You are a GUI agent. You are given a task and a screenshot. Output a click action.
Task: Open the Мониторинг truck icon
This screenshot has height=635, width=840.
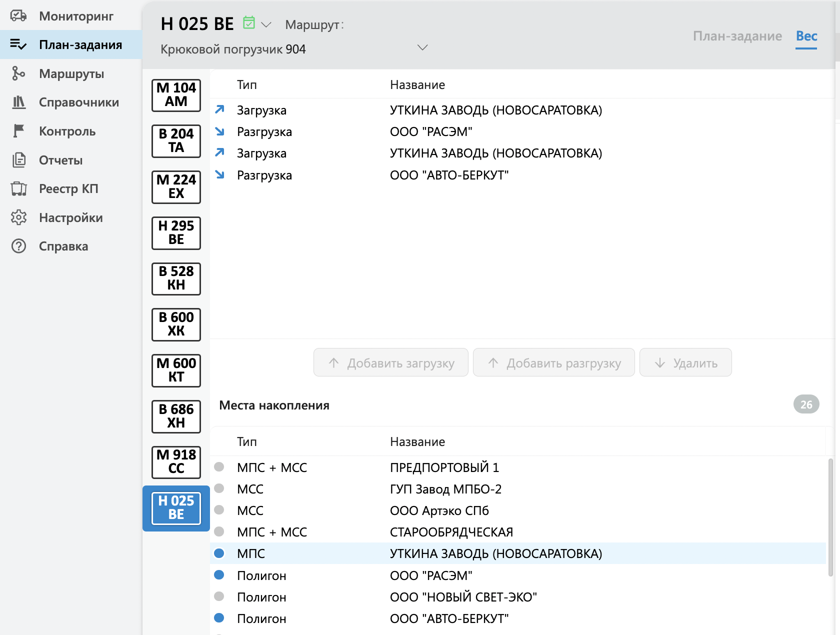coord(18,16)
